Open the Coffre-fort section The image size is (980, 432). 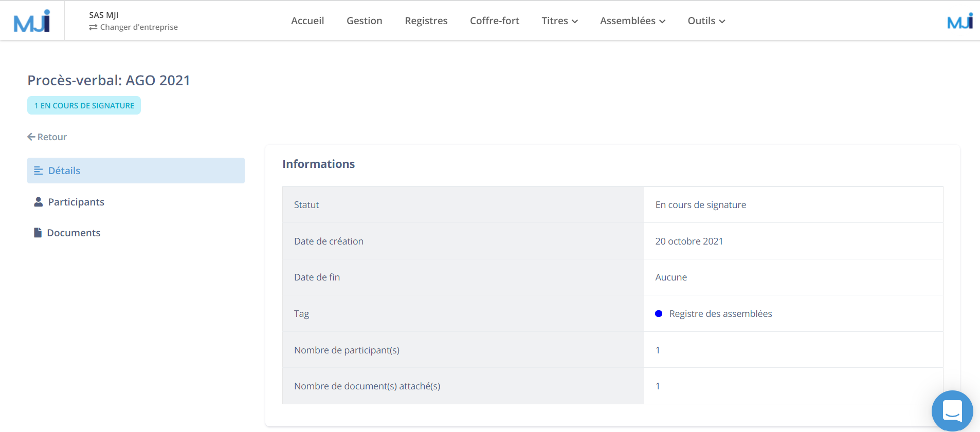pyautogui.click(x=495, y=21)
